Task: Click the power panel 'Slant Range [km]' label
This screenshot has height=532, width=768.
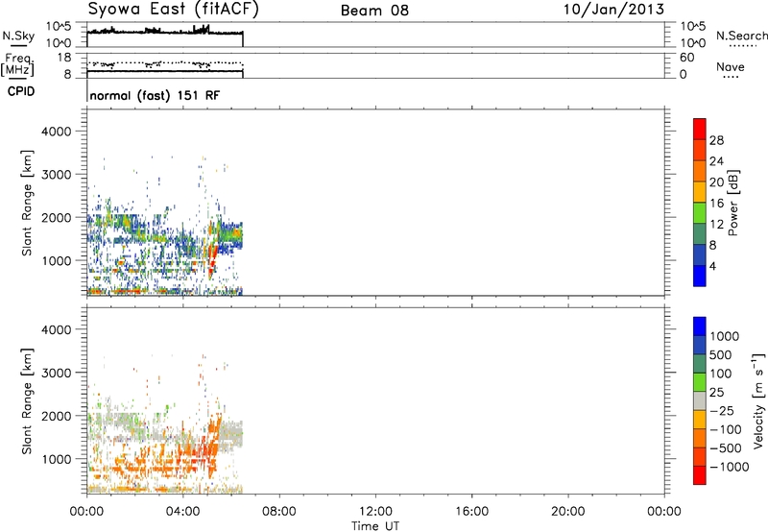Action: 27,203
